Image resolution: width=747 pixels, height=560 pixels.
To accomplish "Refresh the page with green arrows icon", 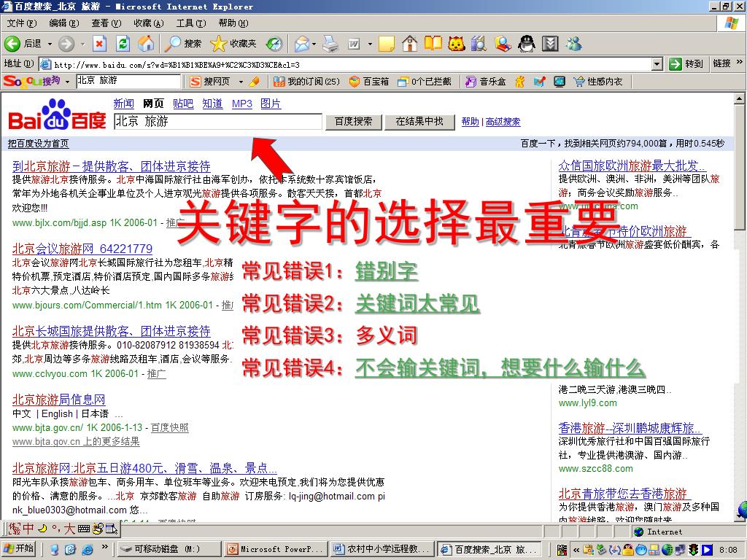I will tap(123, 44).
